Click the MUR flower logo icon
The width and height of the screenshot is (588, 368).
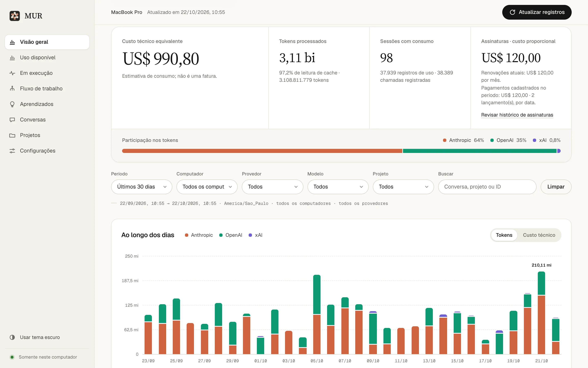click(14, 16)
